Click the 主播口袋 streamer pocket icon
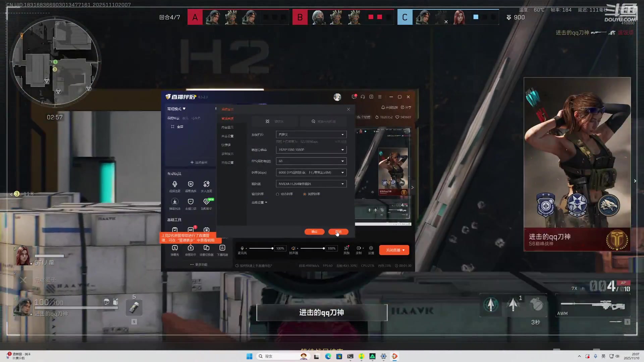644x362 pixels. [x=191, y=202]
